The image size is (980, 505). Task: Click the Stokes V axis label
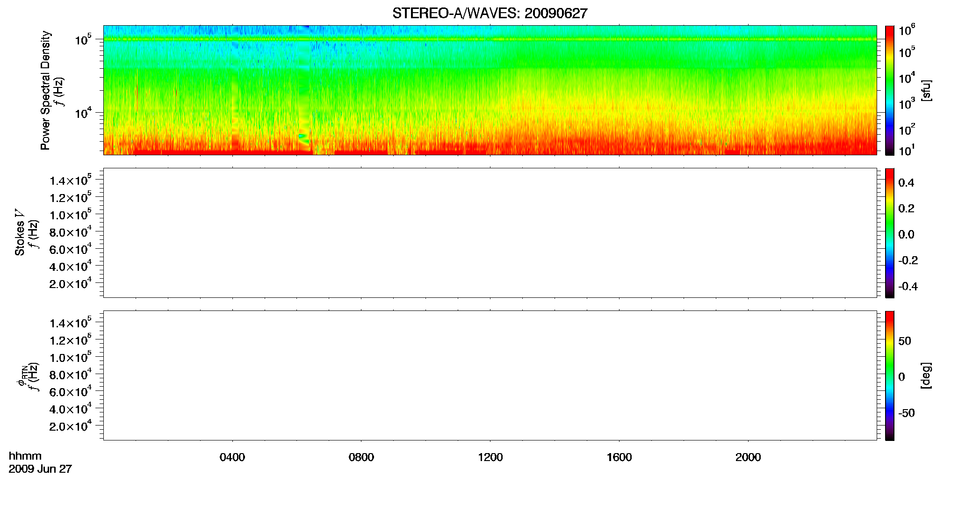20,232
